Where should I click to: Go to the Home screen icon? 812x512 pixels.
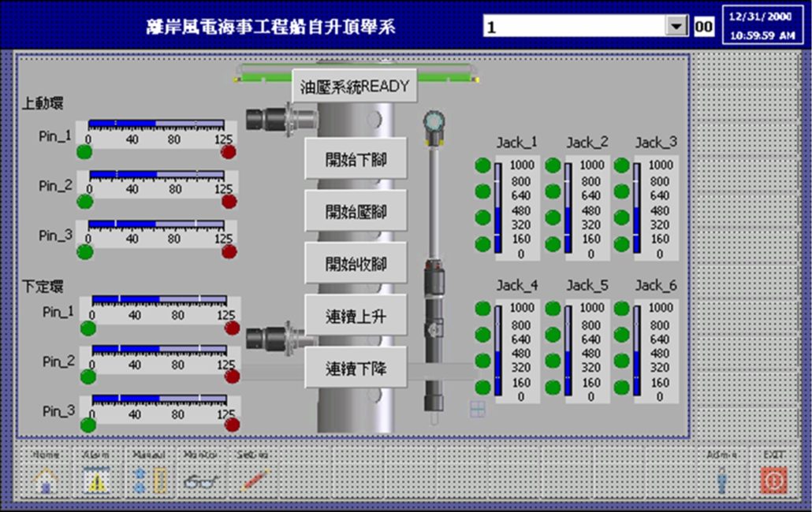coord(46,481)
